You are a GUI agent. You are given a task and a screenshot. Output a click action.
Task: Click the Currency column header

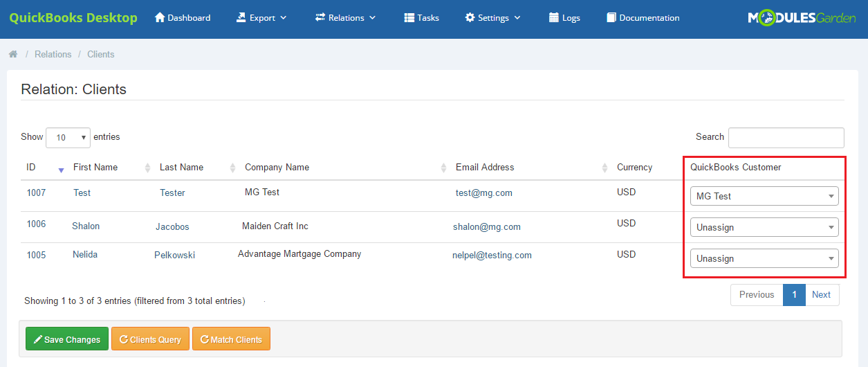pyautogui.click(x=634, y=167)
